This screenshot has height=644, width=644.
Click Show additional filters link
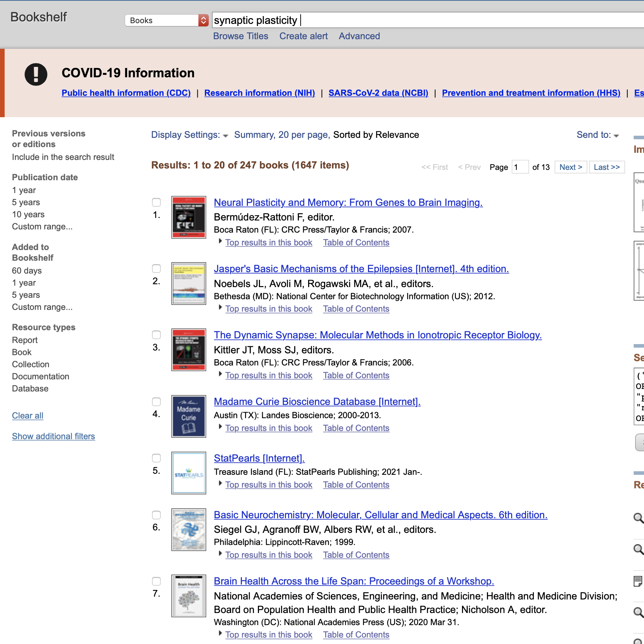(x=53, y=436)
